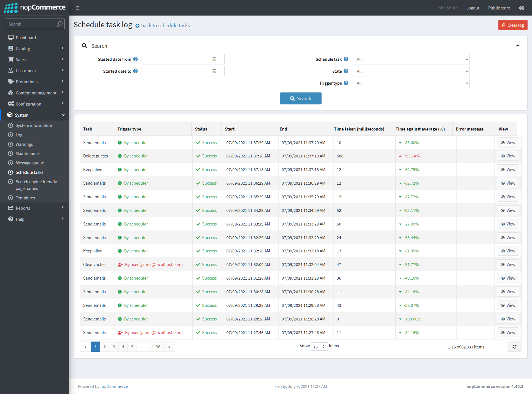Click help icon next to Schedule task

pos(346,59)
